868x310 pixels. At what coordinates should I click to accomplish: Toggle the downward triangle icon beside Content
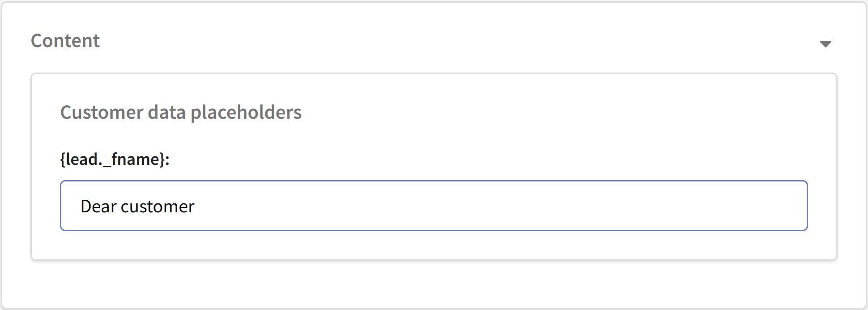coord(825,44)
